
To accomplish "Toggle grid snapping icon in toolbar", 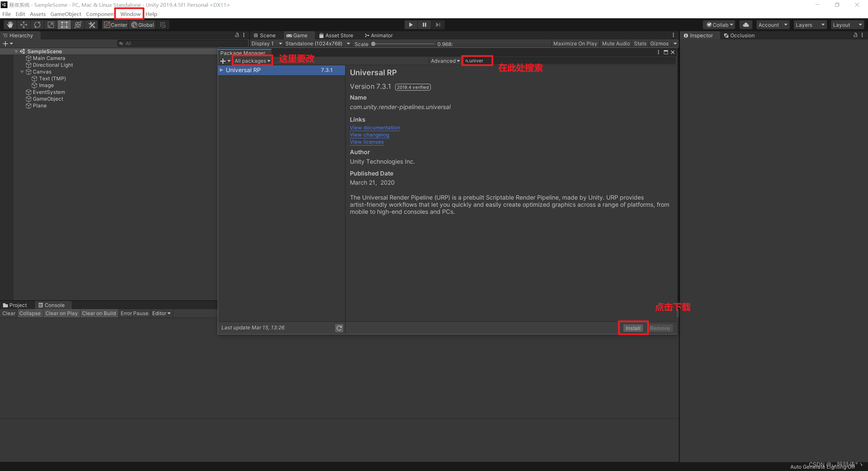I will 163,25.
